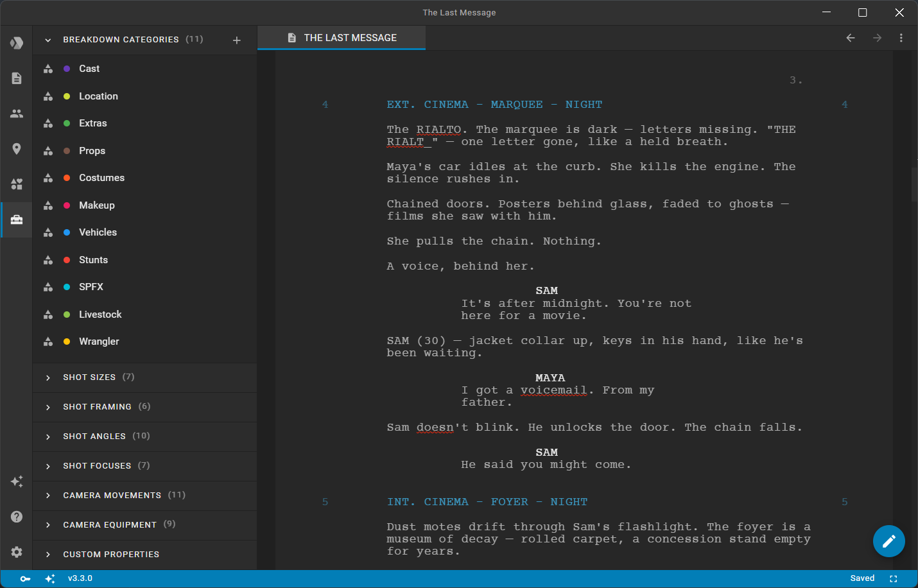Select the Wrangler category

[145, 342]
